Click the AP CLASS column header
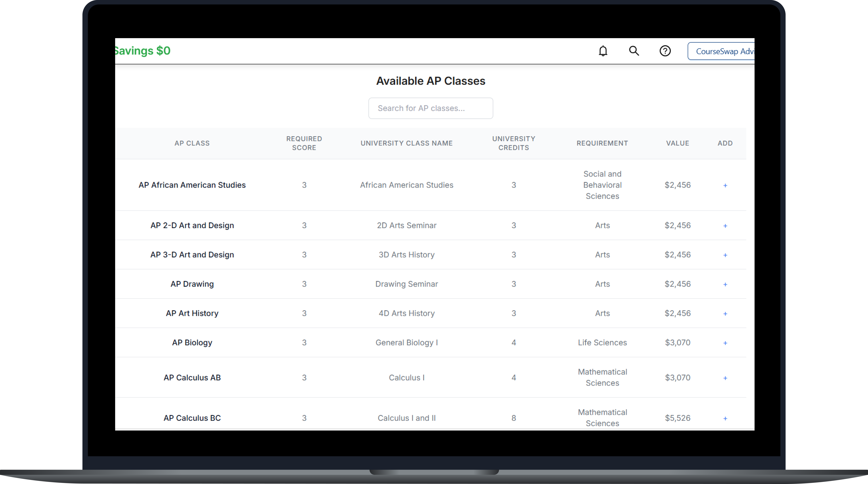The width and height of the screenshot is (868, 484). 192,143
